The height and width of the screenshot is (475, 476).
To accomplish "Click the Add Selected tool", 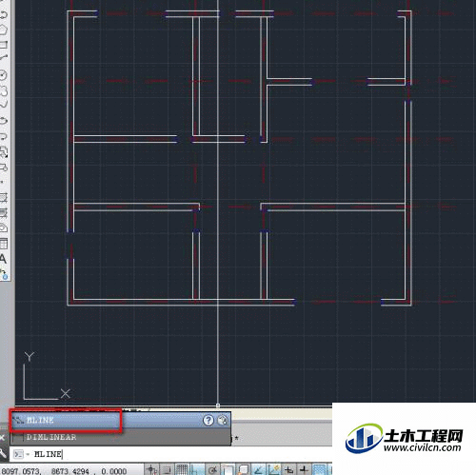I will [3, 274].
